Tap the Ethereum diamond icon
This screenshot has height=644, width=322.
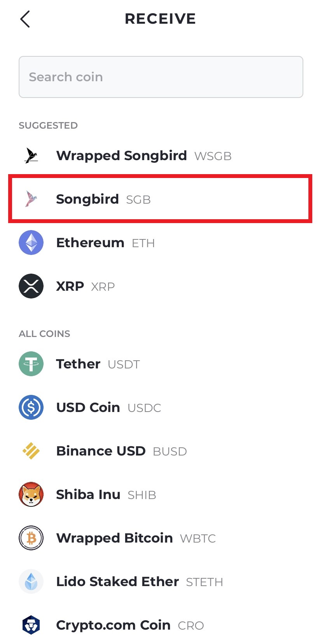click(x=31, y=243)
